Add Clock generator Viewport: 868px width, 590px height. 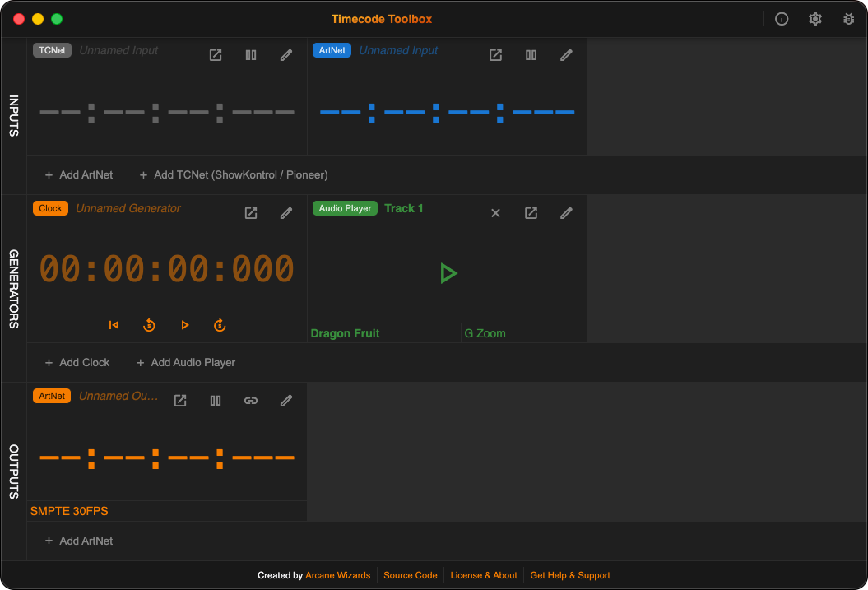pyautogui.click(x=77, y=363)
